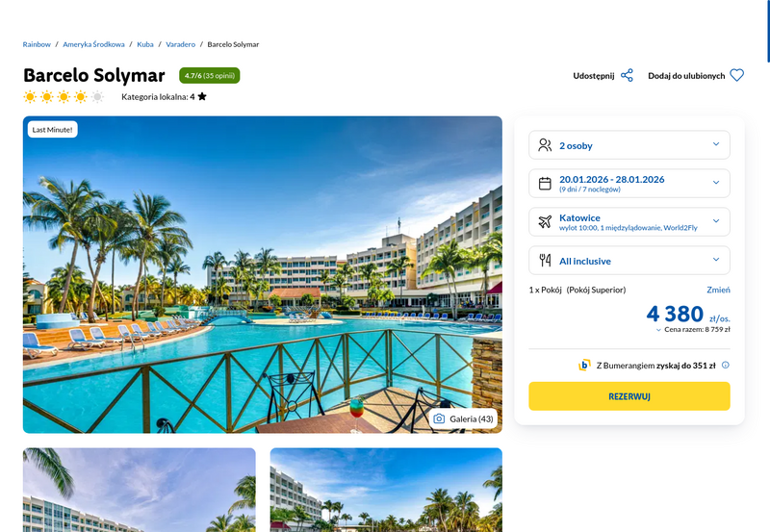Click the airplane icon in Katowice field
The image size is (770, 532).
tap(545, 222)
